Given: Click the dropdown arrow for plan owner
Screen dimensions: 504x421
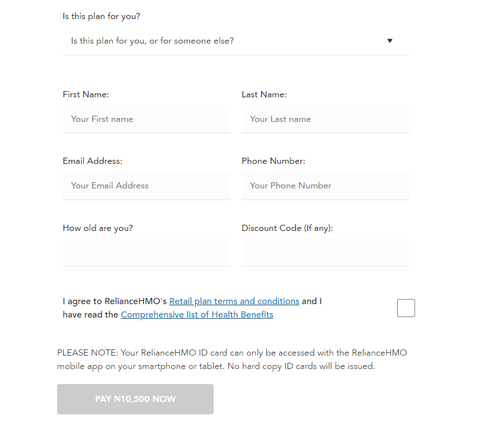Looking at the screenshot, I should point(389,41).
